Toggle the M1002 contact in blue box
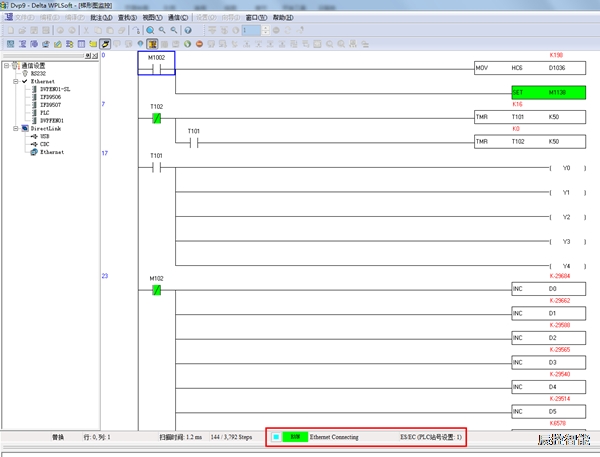The width and height of the screenshot is (600, 457). coord(156,69)
